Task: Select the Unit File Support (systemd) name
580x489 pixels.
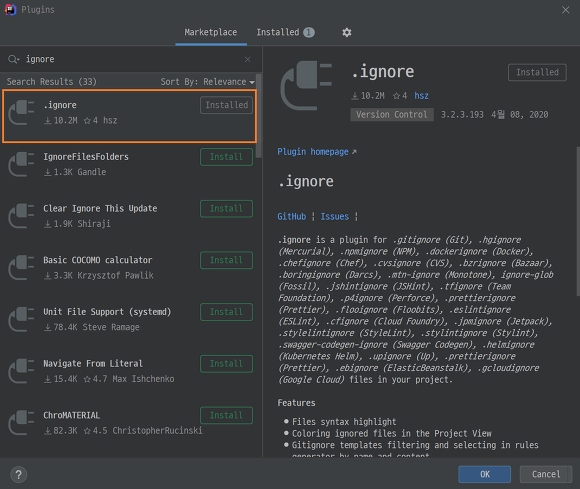Action: pyautogui.click(x=107, y=312)
